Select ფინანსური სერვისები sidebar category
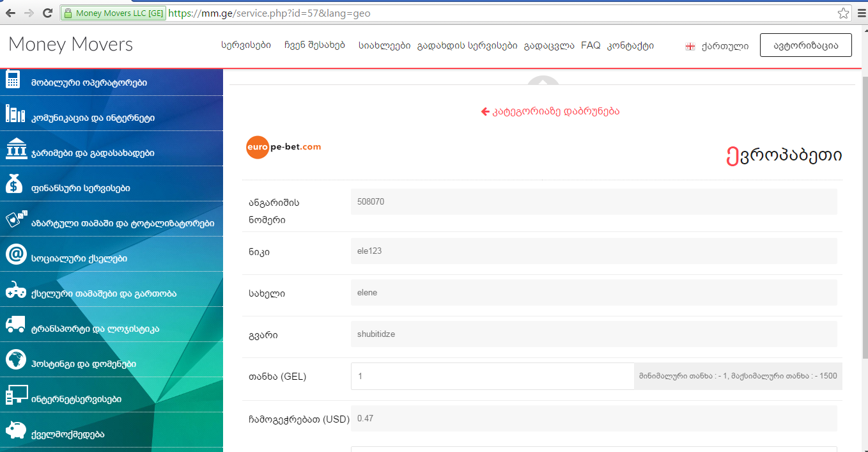This screenshot has width=868, height=452. coord(111,185)
